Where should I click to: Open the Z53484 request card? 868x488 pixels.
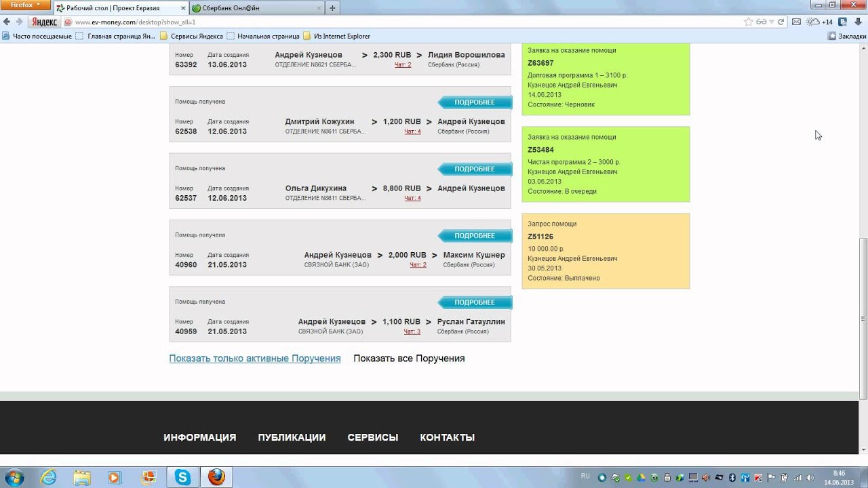606,164
